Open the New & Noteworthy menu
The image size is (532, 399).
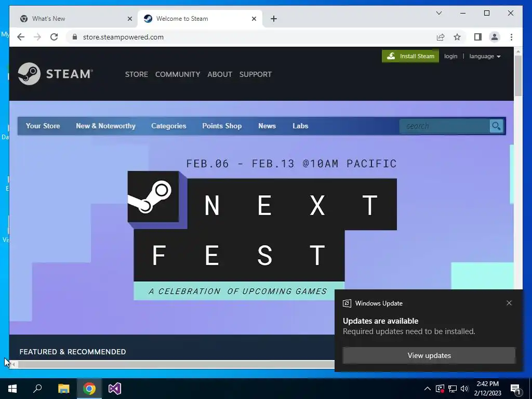(x=105, y=126)
